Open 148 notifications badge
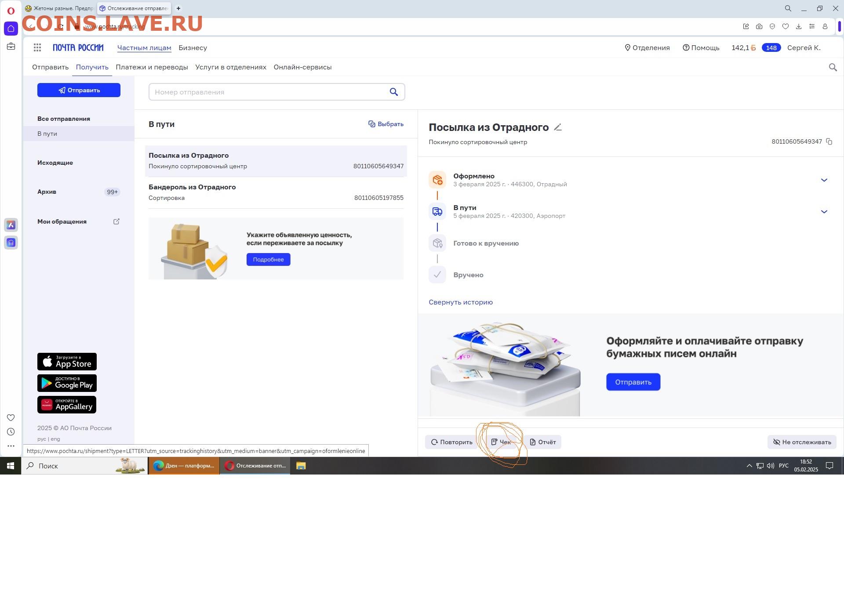Viewport: 844px width, 616px height. point(771,47)
